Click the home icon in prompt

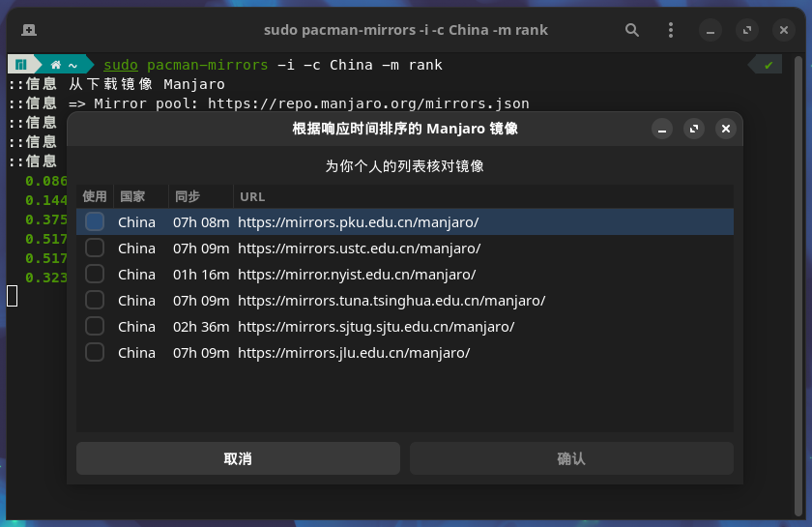(x=55, y=65)
